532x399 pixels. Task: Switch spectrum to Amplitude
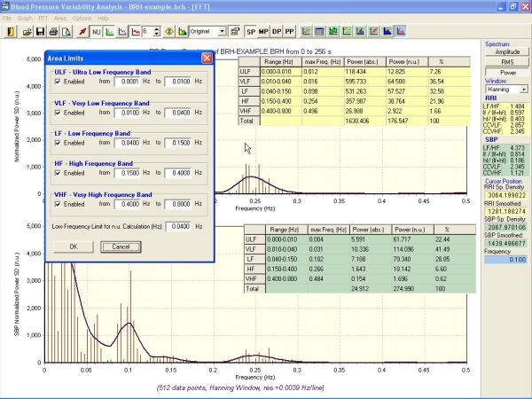point(507,52)
